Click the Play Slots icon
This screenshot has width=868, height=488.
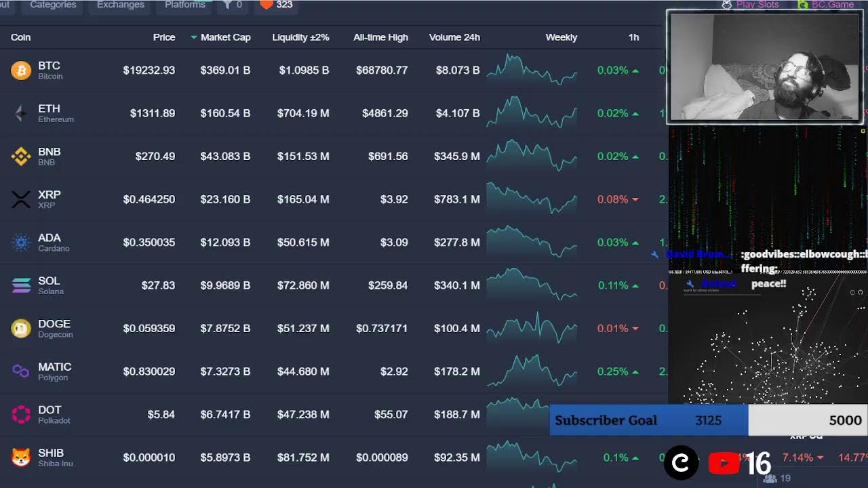pos(727,5)
